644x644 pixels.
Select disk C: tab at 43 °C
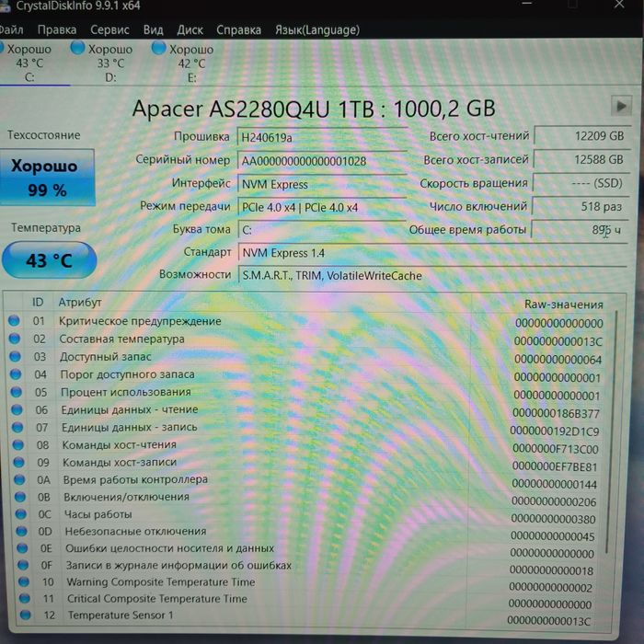point(29,63)
